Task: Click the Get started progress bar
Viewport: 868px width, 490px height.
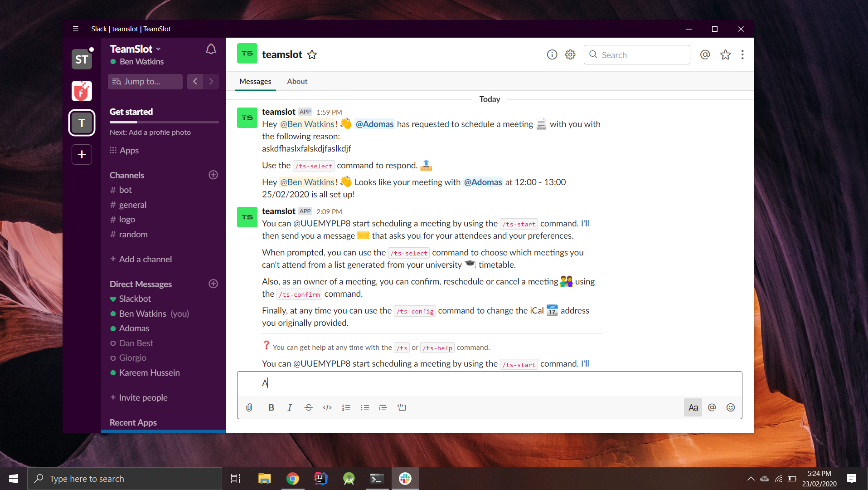Action: click(164, 122)
